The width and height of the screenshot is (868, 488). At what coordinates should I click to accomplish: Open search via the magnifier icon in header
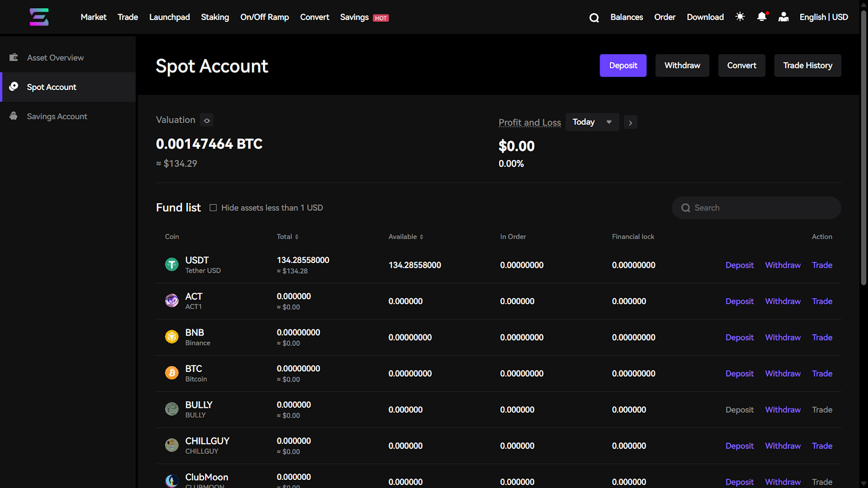(x=594, y=18)
